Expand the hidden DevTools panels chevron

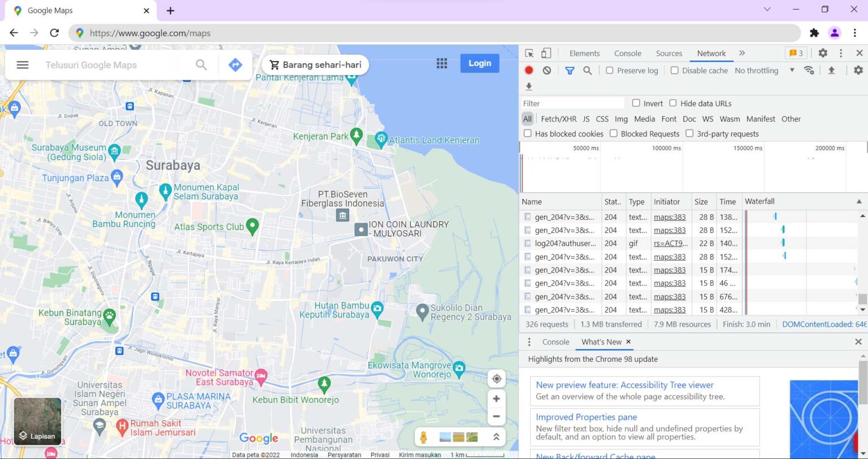[x=742, y=53]
